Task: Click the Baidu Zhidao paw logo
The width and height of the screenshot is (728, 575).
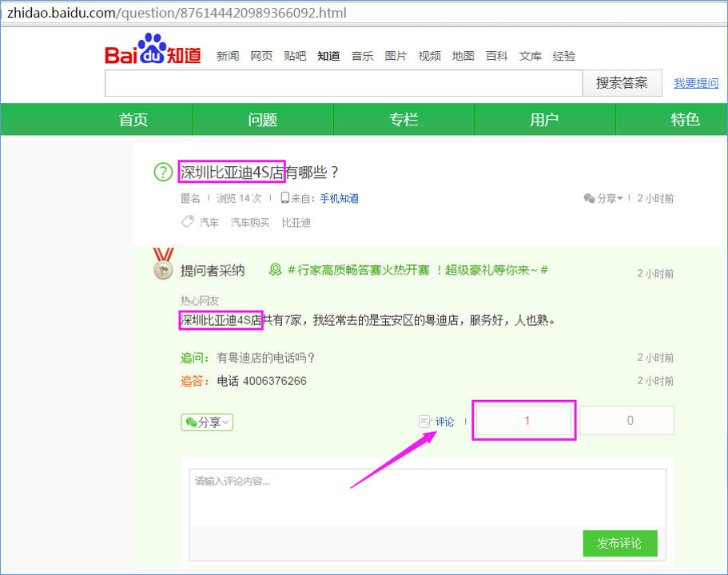Action: pyautogui.click(x=153, y=49)
